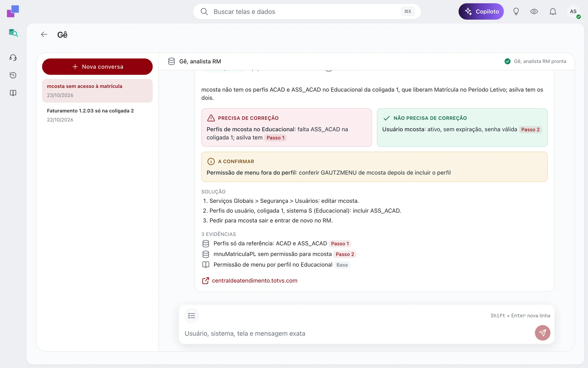Click the warning triangle icon in Precisa de correção

tap(211, 118)
